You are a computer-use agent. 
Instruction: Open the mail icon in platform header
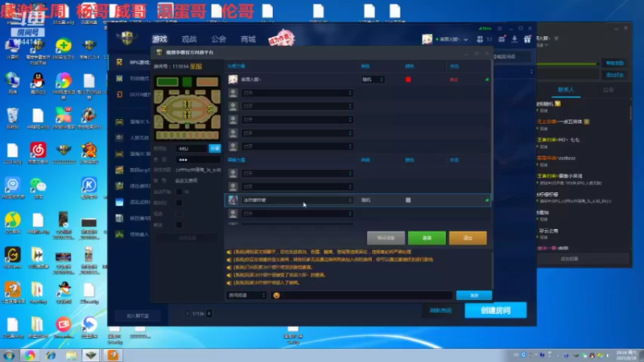pos(502,39)
